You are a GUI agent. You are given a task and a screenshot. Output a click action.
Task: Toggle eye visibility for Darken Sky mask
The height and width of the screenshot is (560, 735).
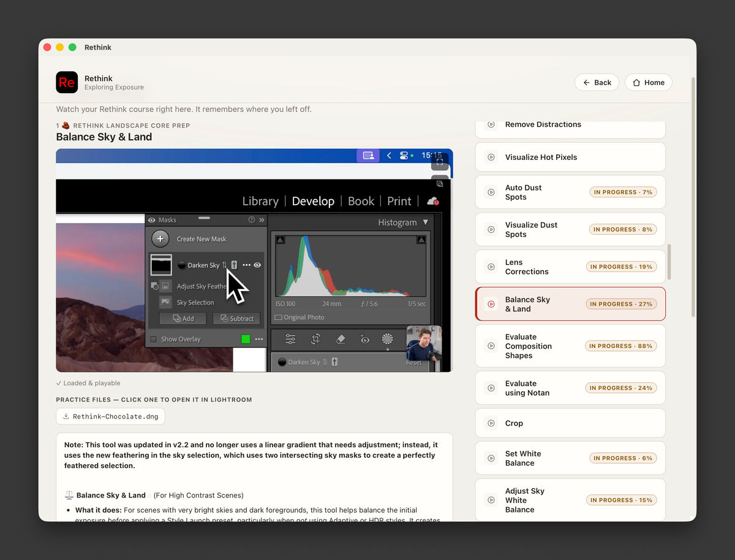(257, 265)
